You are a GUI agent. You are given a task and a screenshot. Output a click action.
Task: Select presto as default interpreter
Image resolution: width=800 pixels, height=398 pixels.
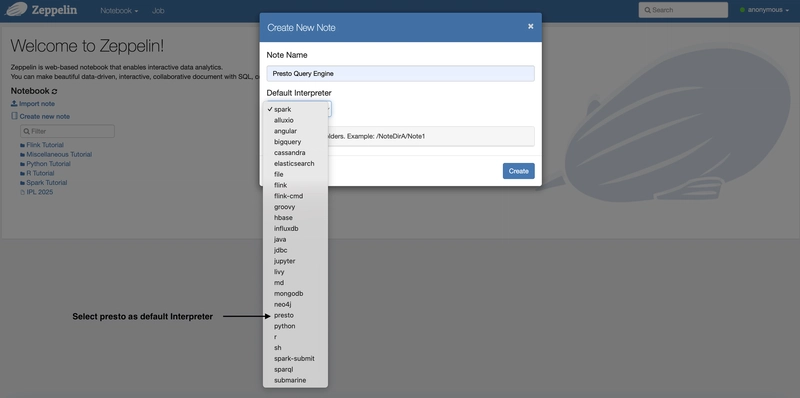(295, 315)
